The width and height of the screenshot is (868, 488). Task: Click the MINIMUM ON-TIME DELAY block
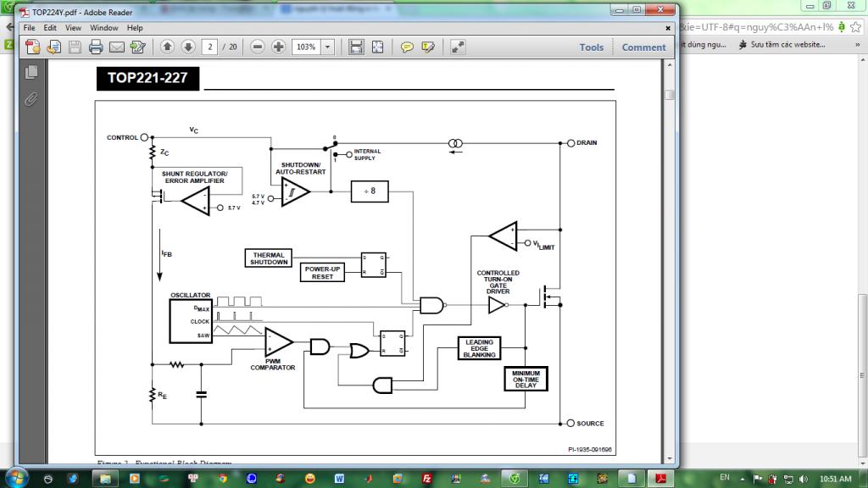point(526,379)
